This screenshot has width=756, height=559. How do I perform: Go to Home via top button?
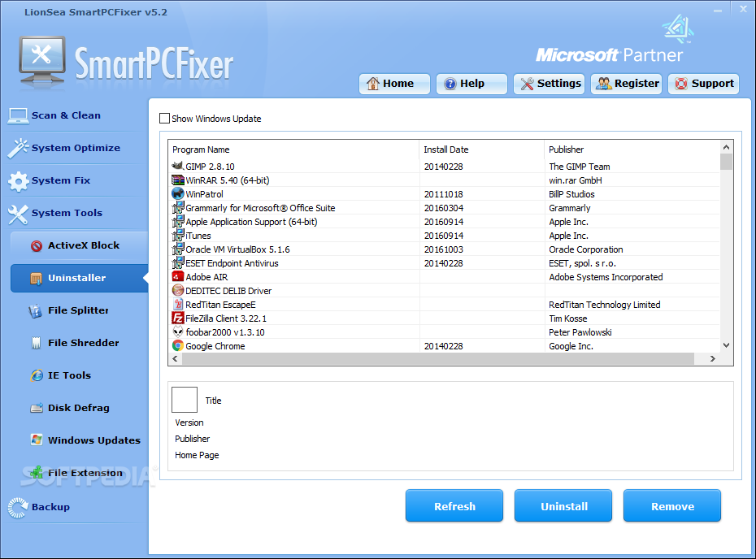click(394, 84)
